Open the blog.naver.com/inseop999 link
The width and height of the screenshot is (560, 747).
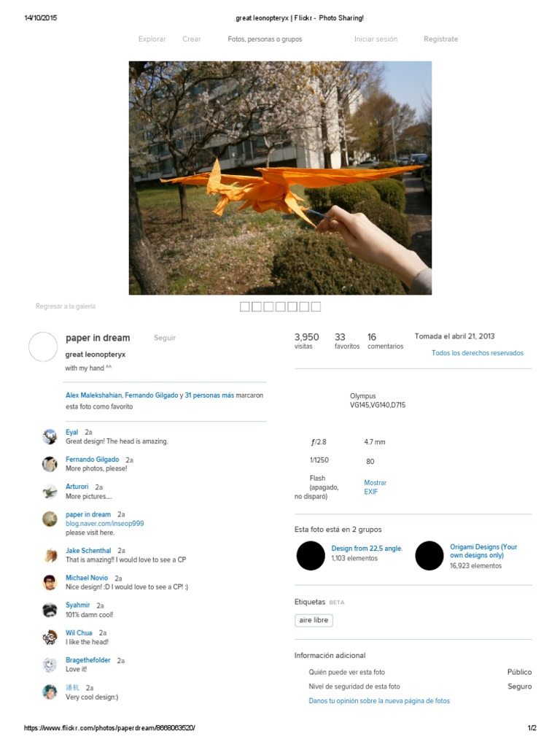[x=105, y=523]
